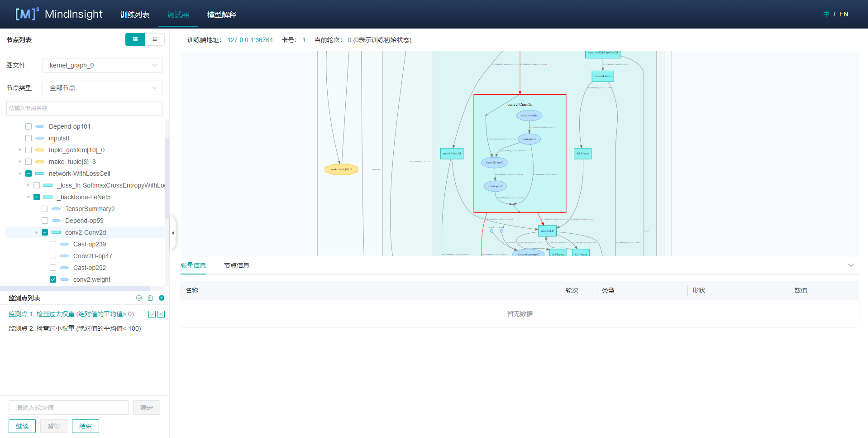The image size is (868, 438).
Task: Collapse left panel using arrow handle
Action: 172,233
